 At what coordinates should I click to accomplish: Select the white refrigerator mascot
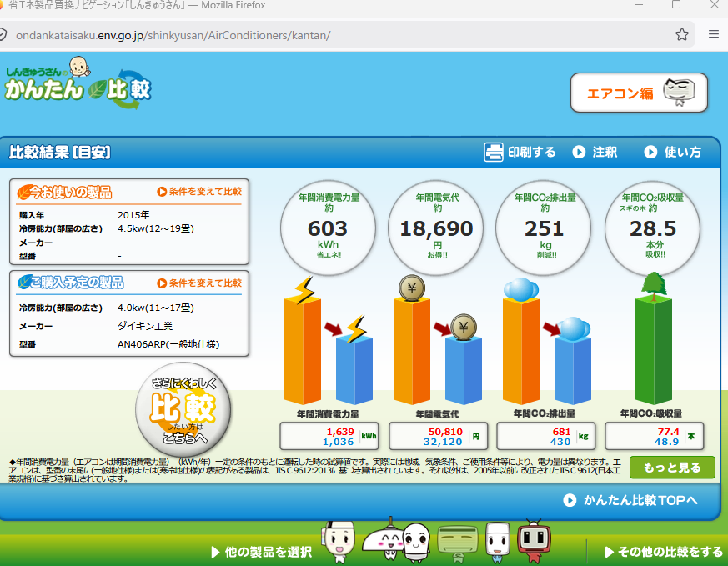click(497, 542)
